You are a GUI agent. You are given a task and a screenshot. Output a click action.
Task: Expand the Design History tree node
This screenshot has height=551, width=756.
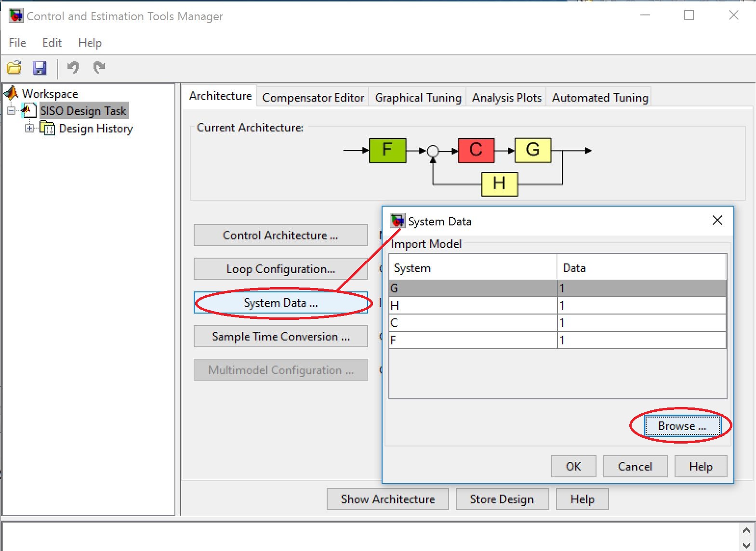click(29, 128)
